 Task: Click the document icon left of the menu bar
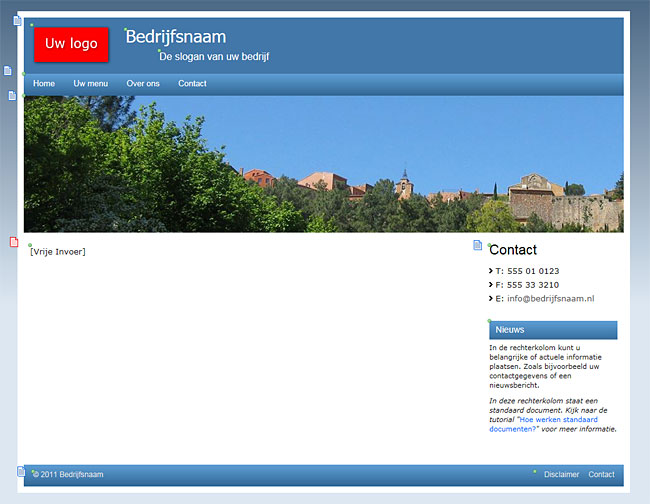pos(8,70)
